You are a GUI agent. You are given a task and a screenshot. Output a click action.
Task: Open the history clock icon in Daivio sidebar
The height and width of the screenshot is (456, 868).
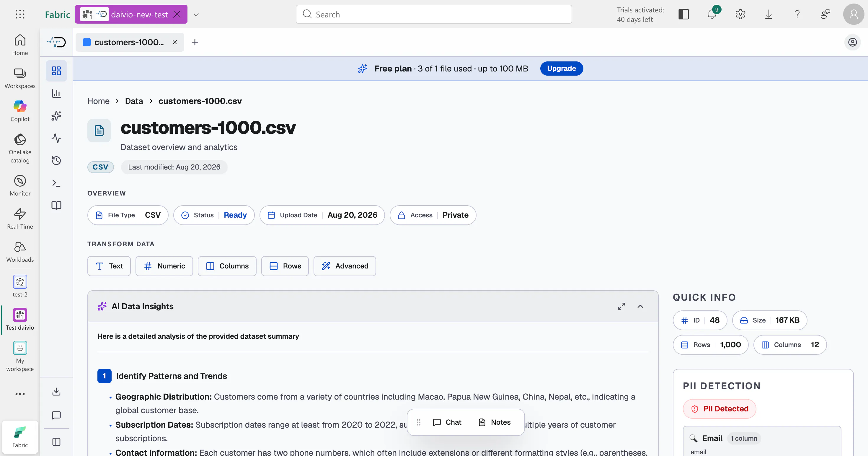point(56,160)
